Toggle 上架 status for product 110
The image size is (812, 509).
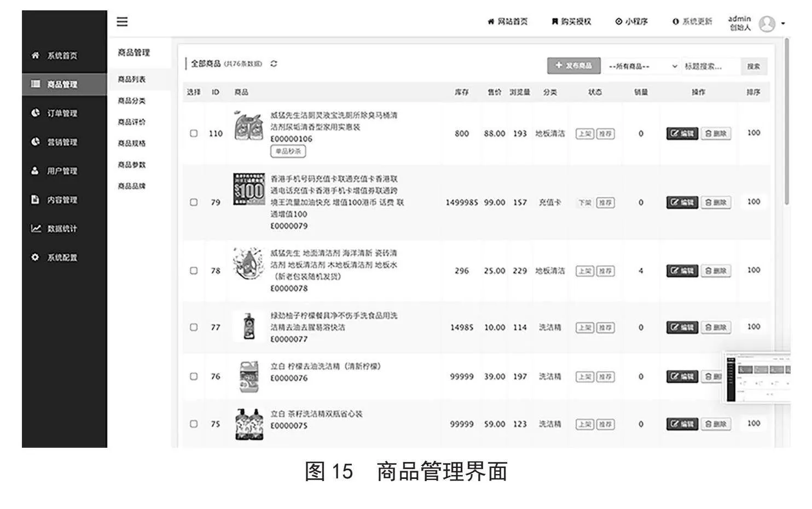pos(585,134)
